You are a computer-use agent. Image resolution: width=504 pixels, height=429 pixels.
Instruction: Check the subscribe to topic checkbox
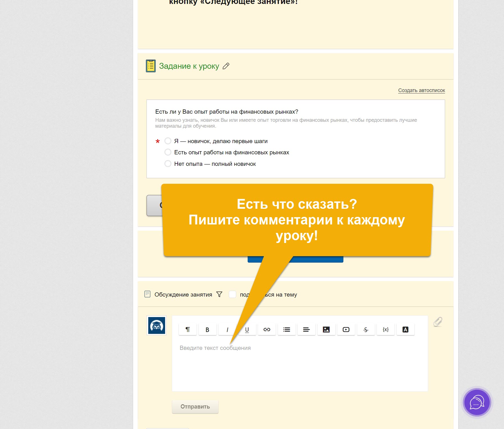tap(232, 295)
